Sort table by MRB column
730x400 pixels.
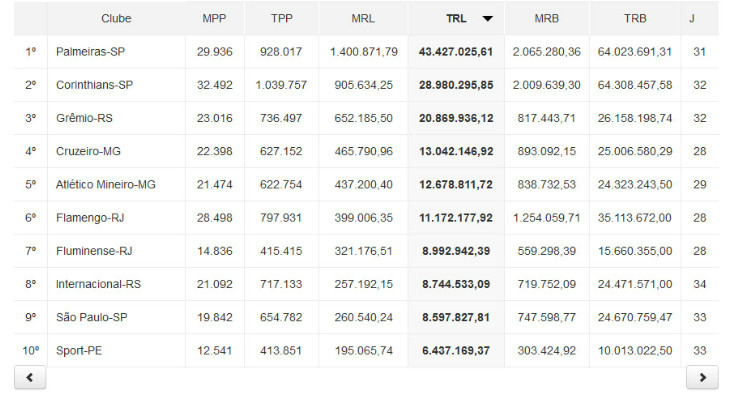pyautogui.click(x=547, y=19)
